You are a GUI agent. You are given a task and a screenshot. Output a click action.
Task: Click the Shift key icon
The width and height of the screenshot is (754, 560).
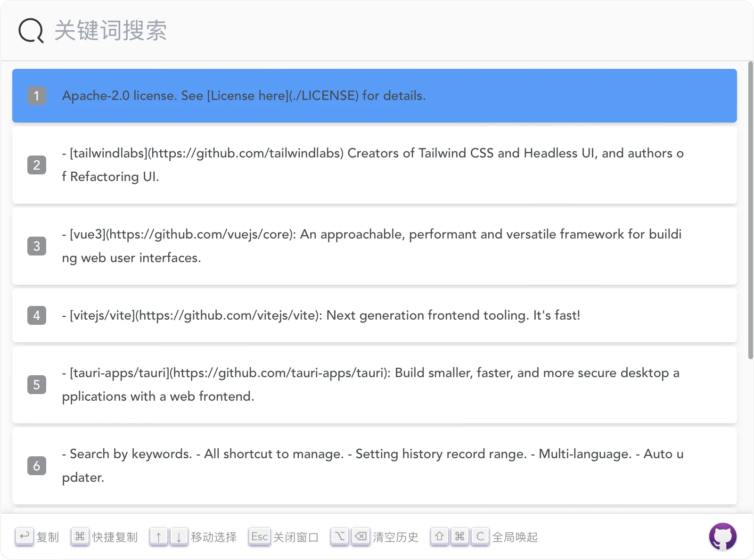[x=440, y=536]
